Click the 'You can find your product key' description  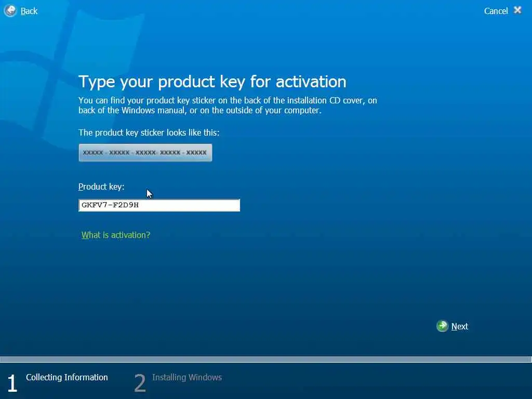(228, 105)
